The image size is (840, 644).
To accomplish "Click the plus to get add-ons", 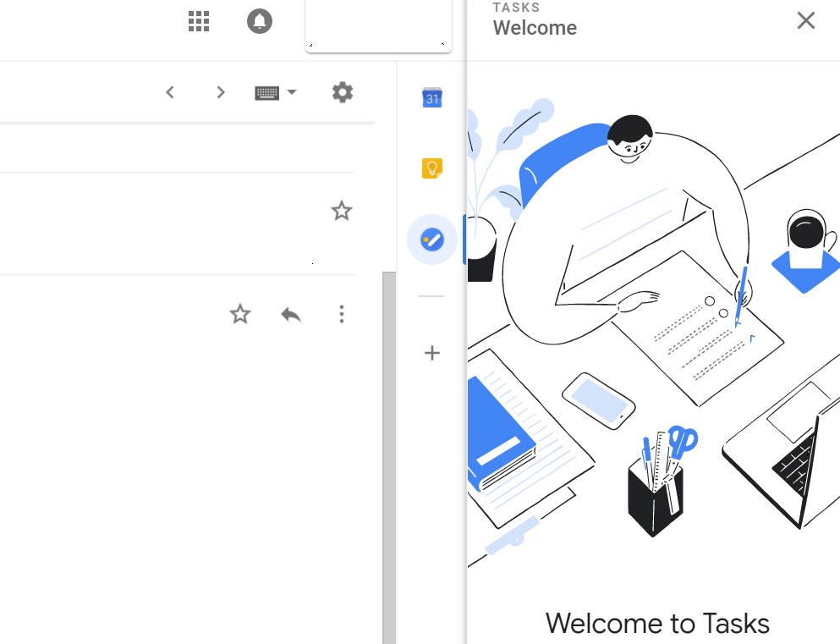I will (432, 353).
